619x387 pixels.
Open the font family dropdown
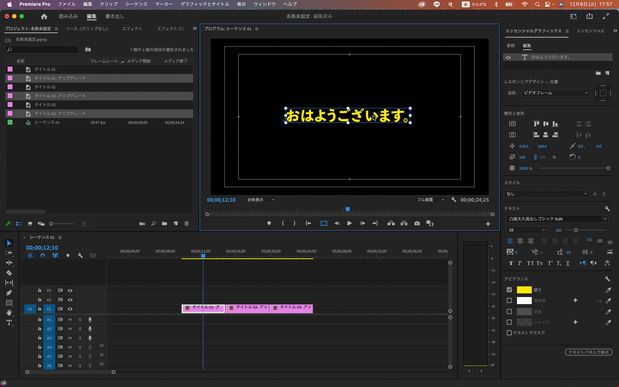557,219
